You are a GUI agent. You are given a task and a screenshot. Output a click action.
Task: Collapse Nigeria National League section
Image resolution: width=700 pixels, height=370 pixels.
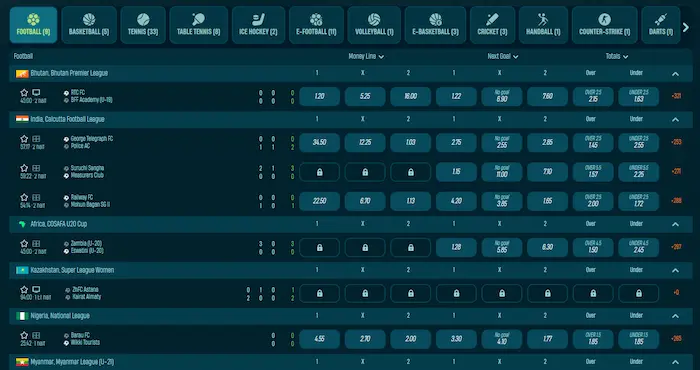675,316
